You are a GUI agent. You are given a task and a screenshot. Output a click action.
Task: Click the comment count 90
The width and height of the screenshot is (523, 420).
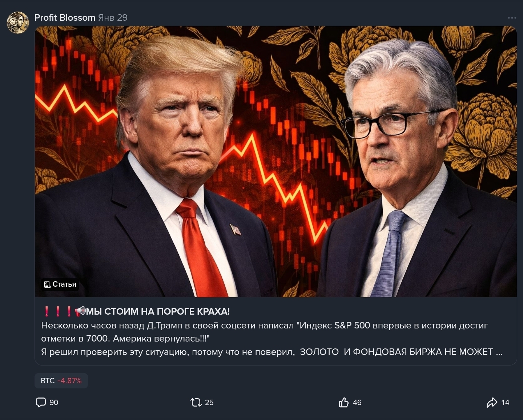pyautogui.click(x=54, y=403)
